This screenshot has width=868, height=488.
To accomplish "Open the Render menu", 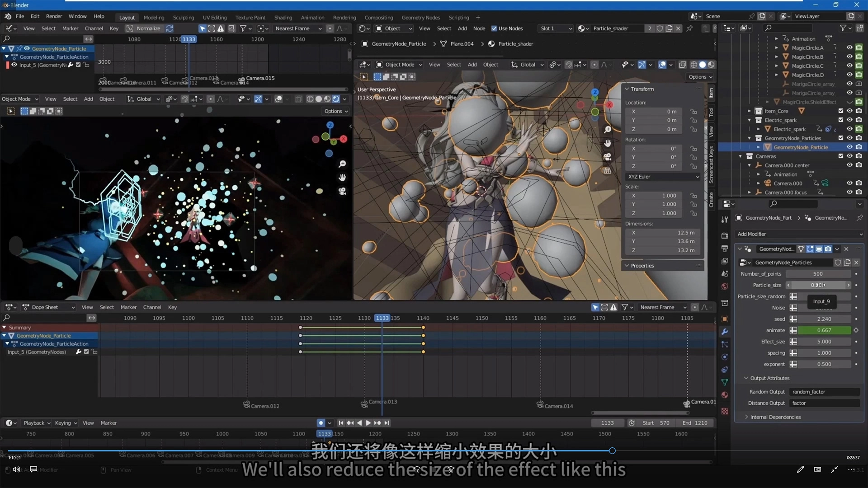I will click(54, 16).
